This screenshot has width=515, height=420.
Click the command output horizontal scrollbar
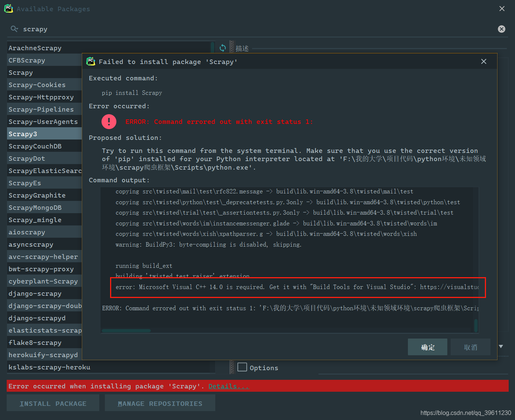click(126, 330)
